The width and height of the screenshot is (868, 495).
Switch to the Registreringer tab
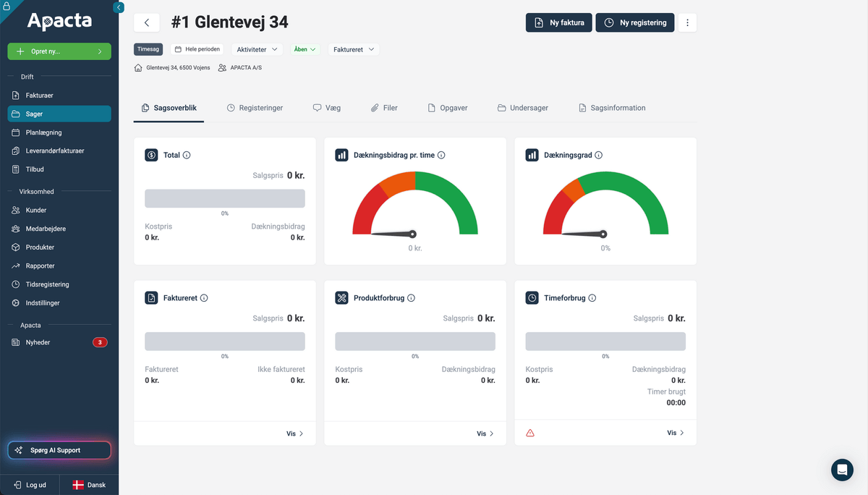[x=255, y=108]
